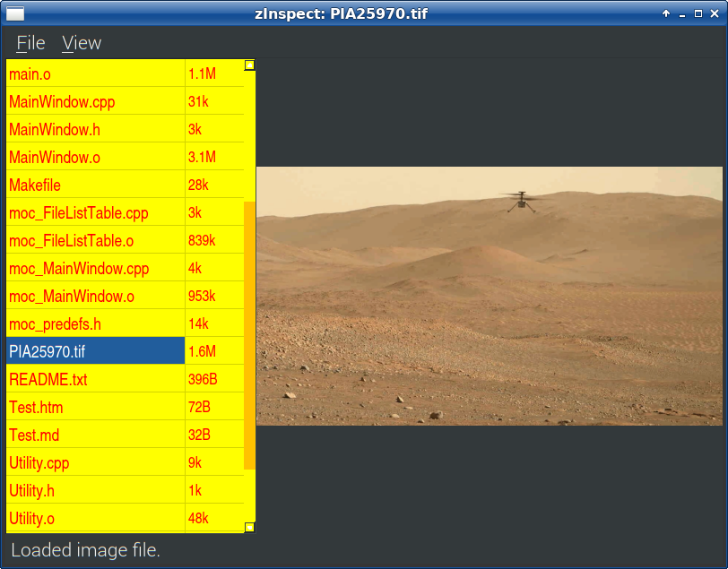Viewport: 728px width, 569px height.
Task: Maximize the zInspect window
Action: tap(698, 13)
